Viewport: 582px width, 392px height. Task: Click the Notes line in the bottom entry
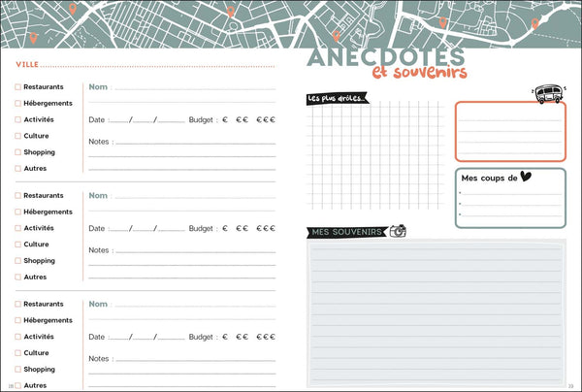coord(196,360)
